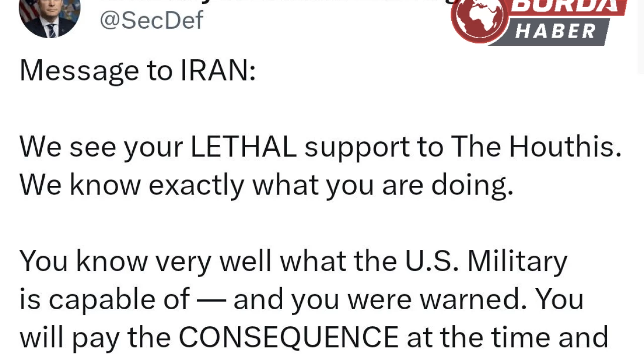The image size is (644, 362).
Task: Click the 'Message to IRAN:' line
Action: point(137,71)
